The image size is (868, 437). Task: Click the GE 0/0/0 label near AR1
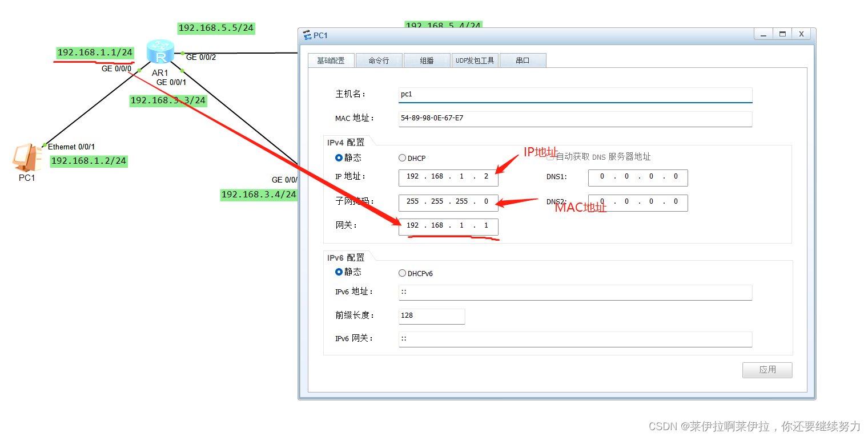(116, 68)
